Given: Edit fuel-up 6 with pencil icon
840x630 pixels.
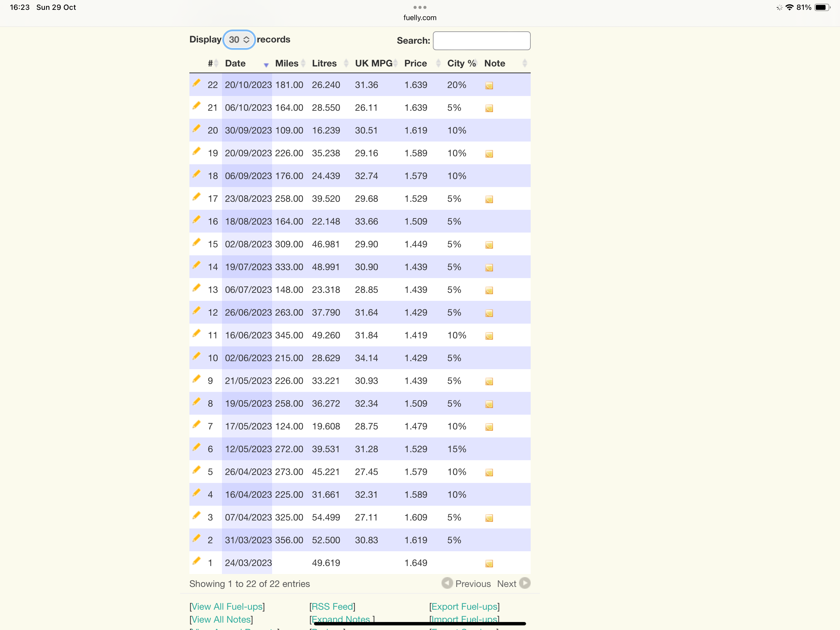Looking at the screenshot, I should pos(196,447).
